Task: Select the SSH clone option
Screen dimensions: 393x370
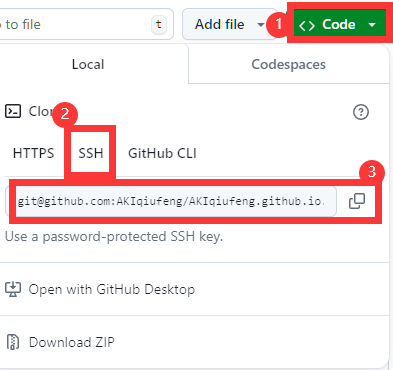Action: 91,153
